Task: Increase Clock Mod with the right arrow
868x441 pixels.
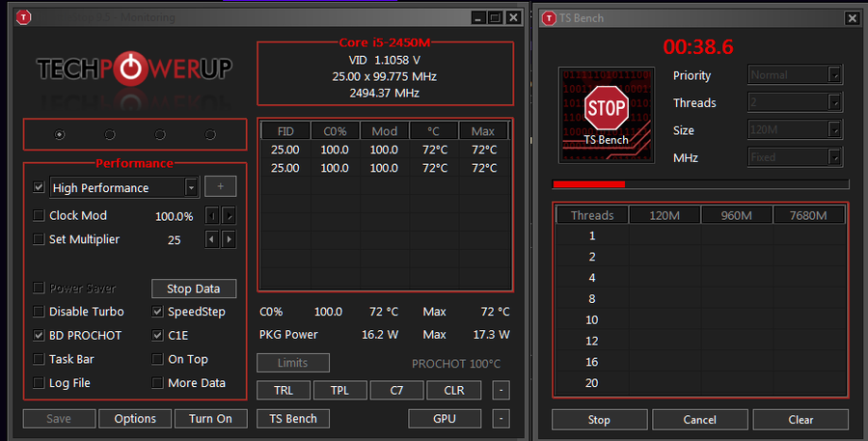Action: click(229, 215)
